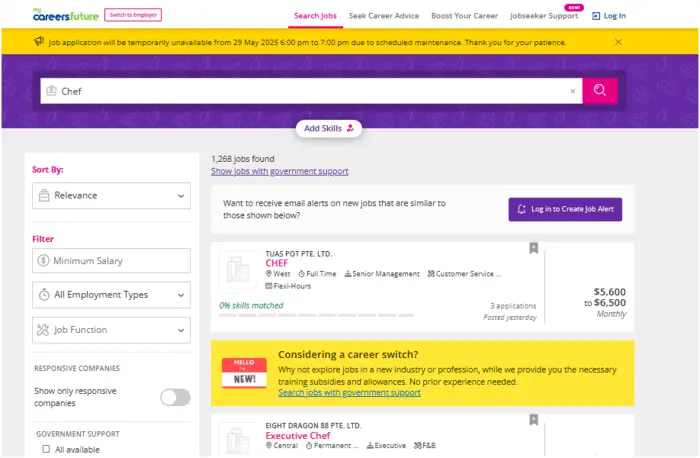
Task: Click the Minimum Salary input field
Action: tap(111, 261)
